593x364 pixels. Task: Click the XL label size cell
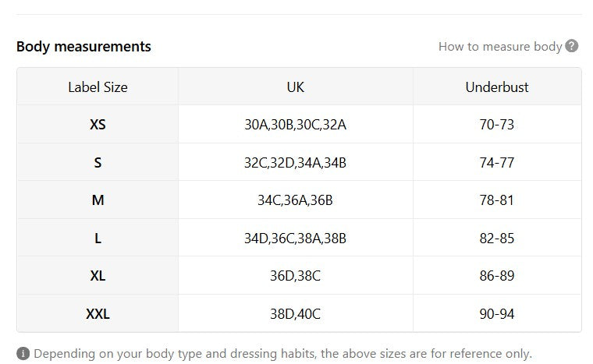coord(98,276)
